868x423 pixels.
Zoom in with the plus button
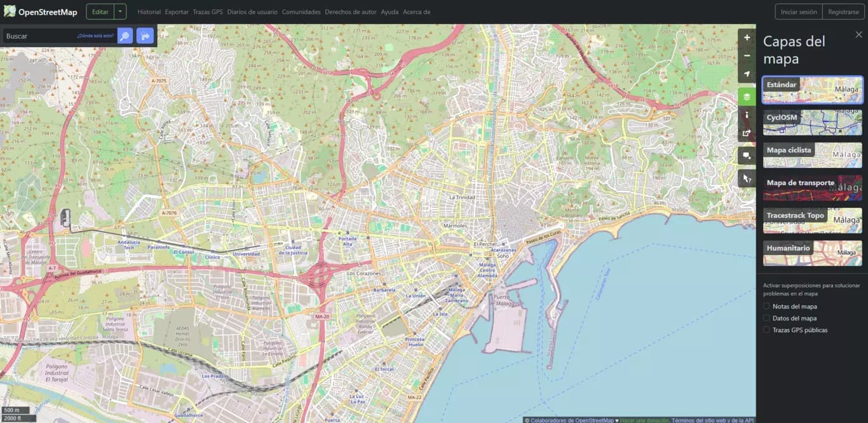[747, 38]
